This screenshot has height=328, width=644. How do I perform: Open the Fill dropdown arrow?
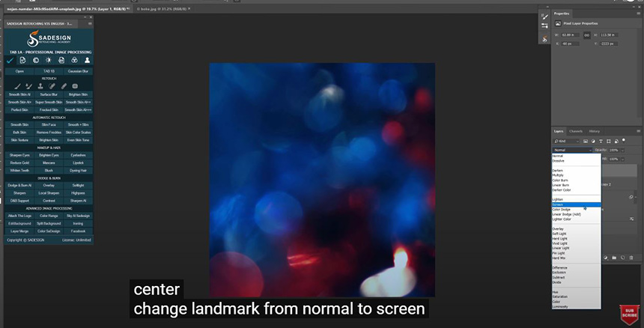[622, 159]
